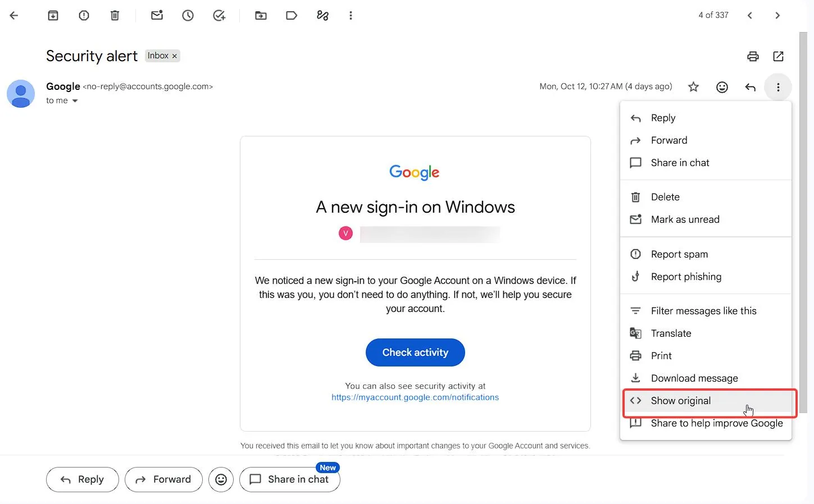Go to older message with right chevron

[x=777, y=16]
